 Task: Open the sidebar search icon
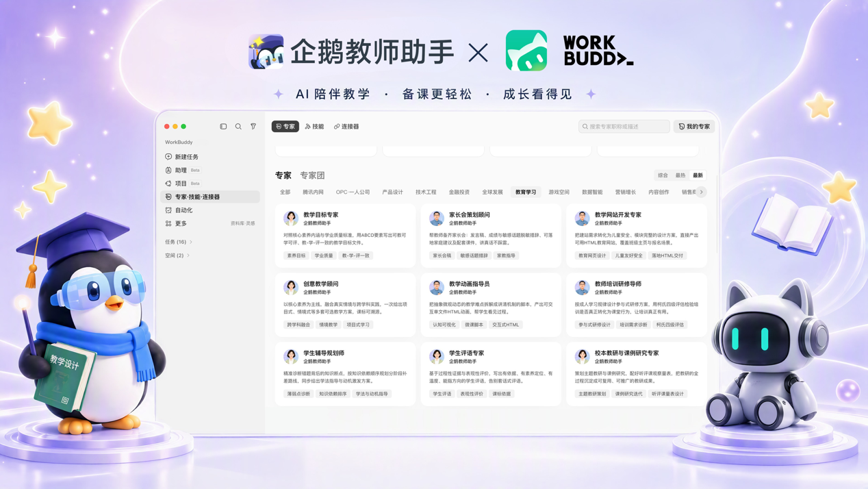click(238, 127)
